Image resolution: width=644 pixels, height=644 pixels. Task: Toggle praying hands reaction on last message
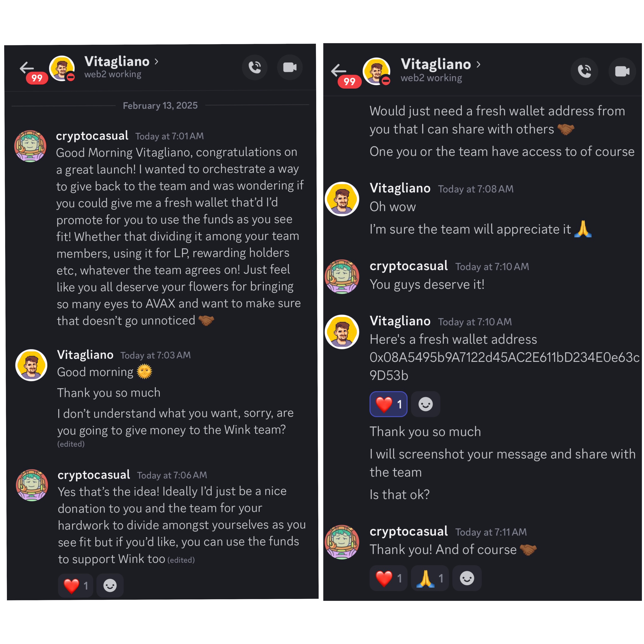click(x=430, y=578)
